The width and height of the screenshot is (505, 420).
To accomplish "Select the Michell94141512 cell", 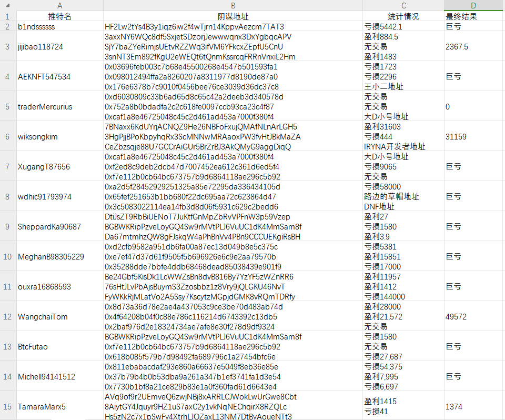I will click(x=59, y=376).
